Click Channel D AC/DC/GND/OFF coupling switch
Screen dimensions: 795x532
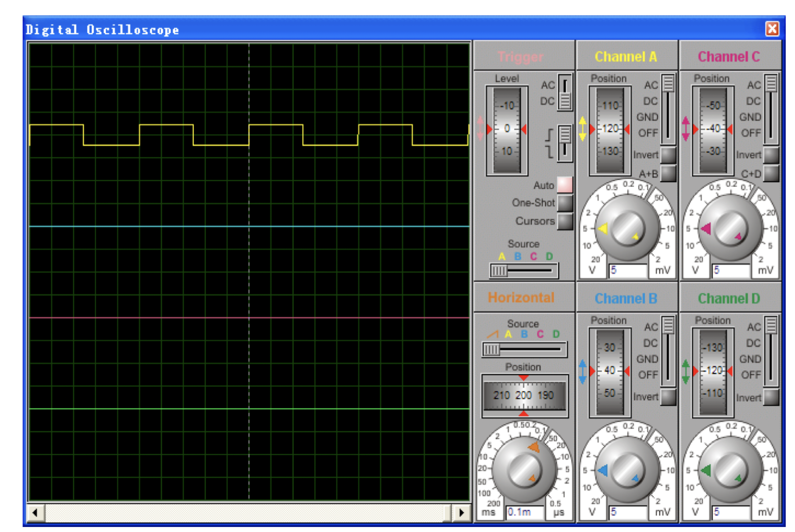(x=772, y=351)
